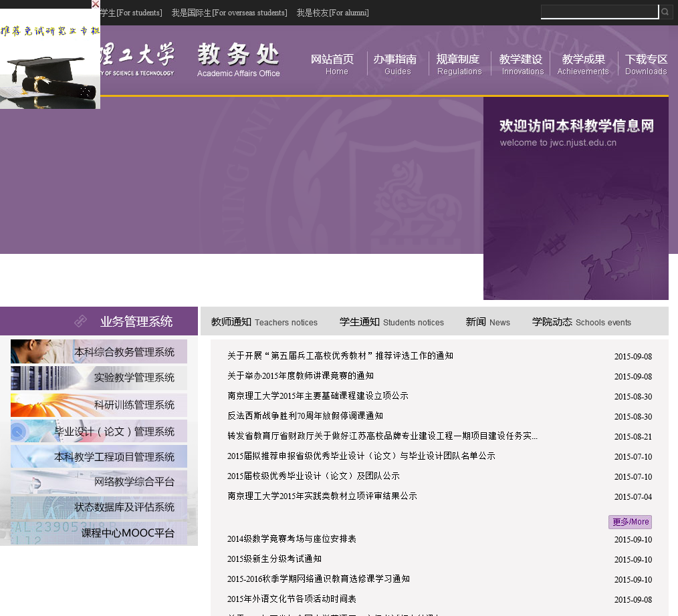Open 实验教学管理系统 banner

[99, 377]
